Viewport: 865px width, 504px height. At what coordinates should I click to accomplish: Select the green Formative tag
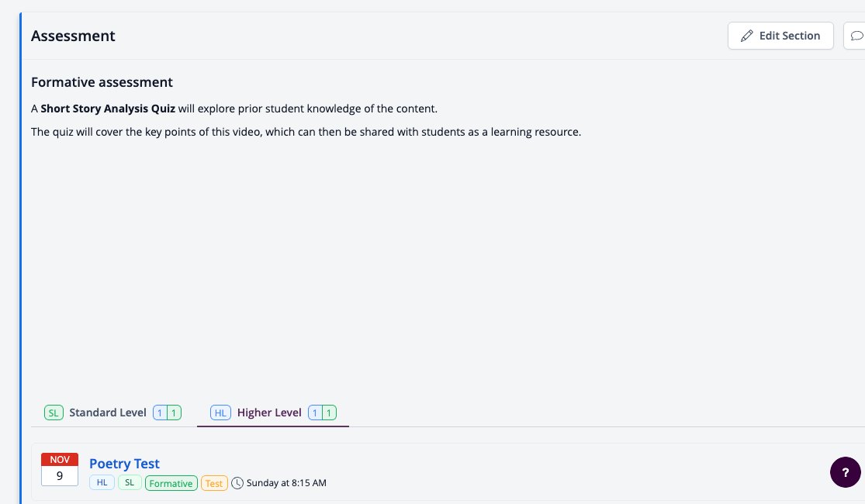tap(171, 483)
